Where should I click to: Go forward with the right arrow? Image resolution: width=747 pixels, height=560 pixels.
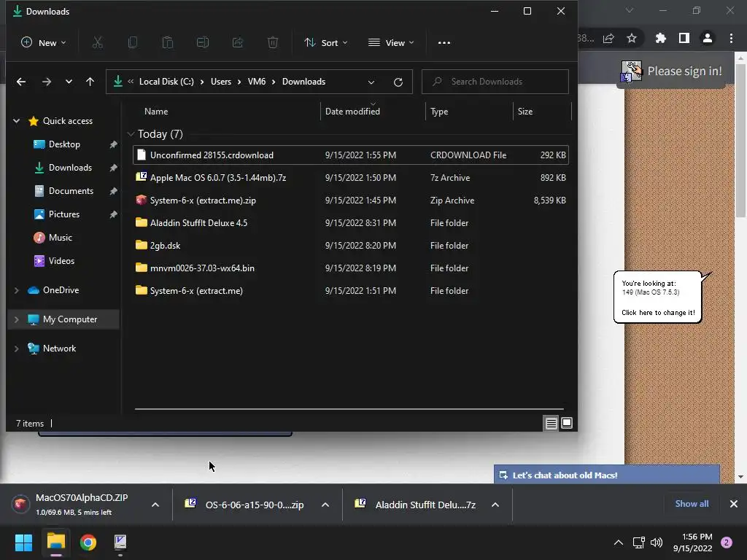point(46,82)
